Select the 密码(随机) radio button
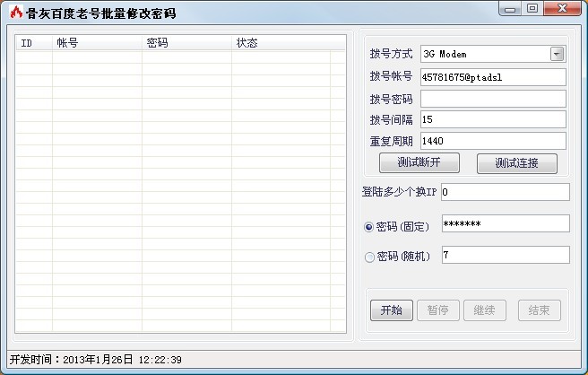588x375 pixels. pos(369,257)
